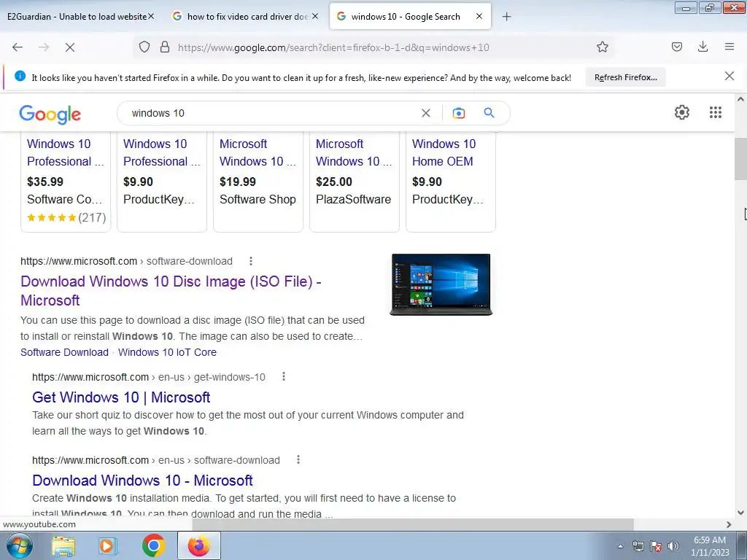Open the Software Shop $19.99 listing
Image resolution: width=747 pixels, height=560 pixels.
coord(258,181)
